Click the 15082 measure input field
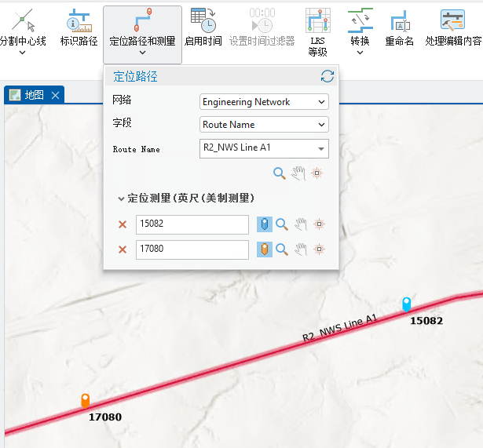The image size is (483, 448). point(192,224)
